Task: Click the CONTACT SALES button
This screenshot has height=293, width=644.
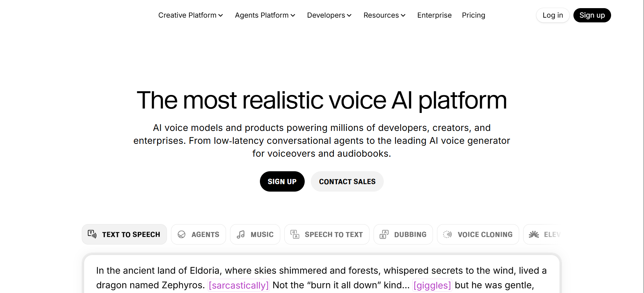Action: tap(347, 181)
